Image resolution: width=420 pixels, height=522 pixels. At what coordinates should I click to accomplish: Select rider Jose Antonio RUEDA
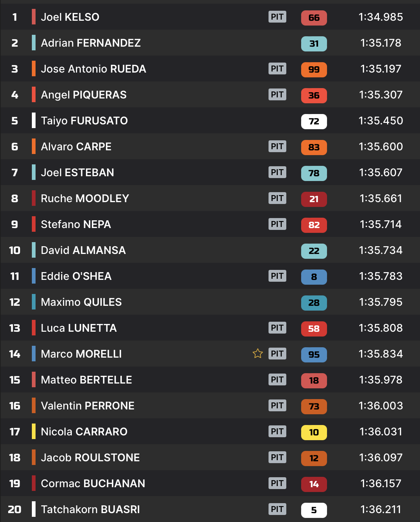tap(93, 69)
